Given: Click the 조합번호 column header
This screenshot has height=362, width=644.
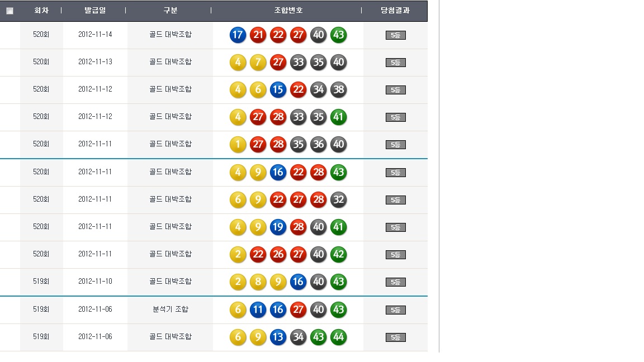Looking at the screenshot, I should [x=288, y=11].
